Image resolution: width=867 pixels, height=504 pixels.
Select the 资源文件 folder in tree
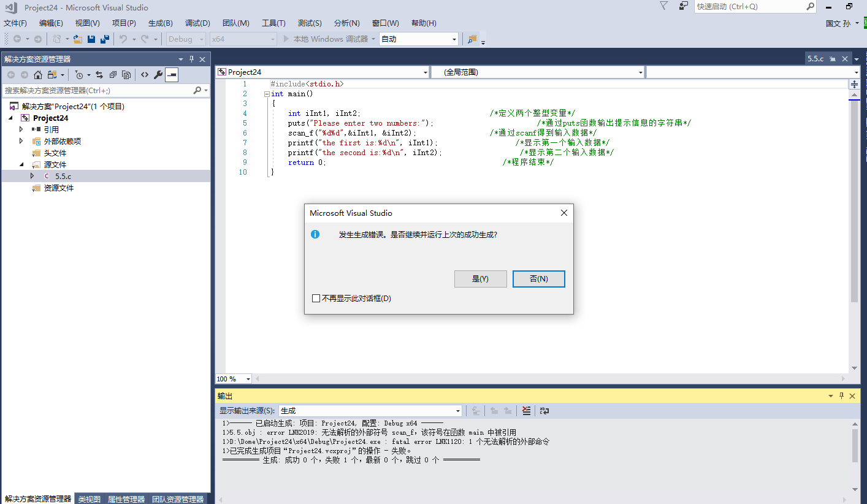coord(58,188)
